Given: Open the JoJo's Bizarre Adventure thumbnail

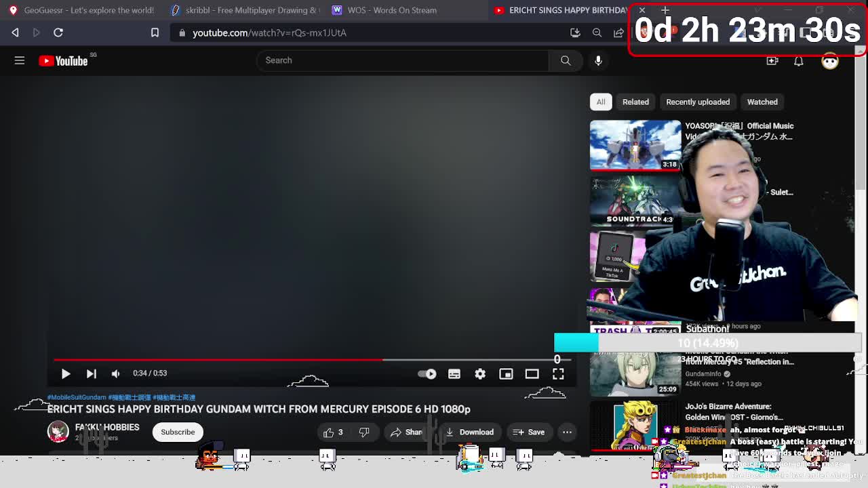Looking at the screenshot, I should pos(635,426).
